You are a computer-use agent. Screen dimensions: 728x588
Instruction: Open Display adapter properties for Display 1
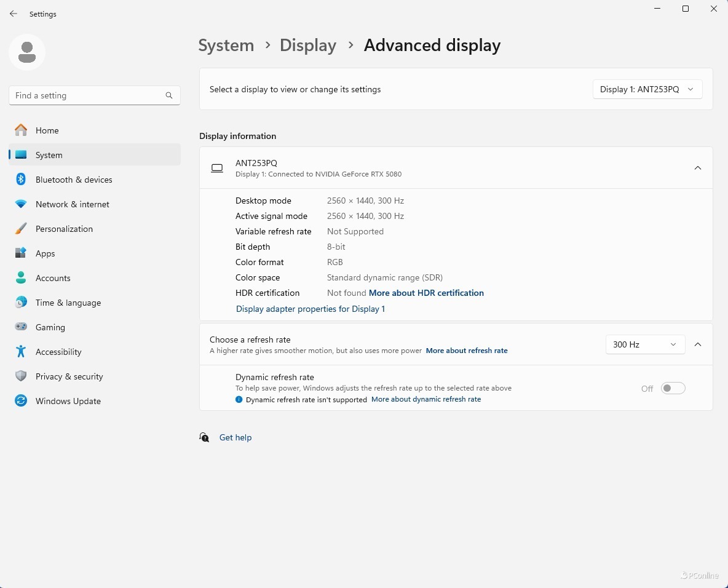(x=311, y=309)
